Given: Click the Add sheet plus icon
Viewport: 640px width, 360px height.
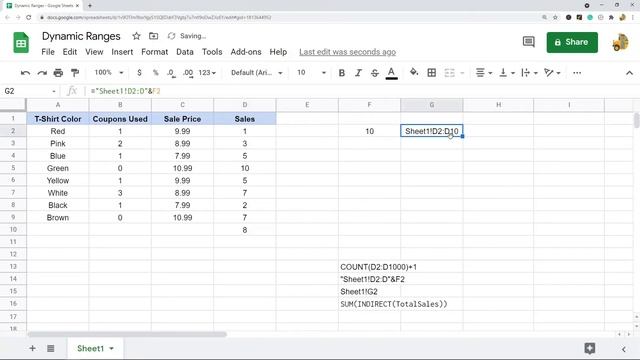Looking at the screenshot, I should 32,348.
